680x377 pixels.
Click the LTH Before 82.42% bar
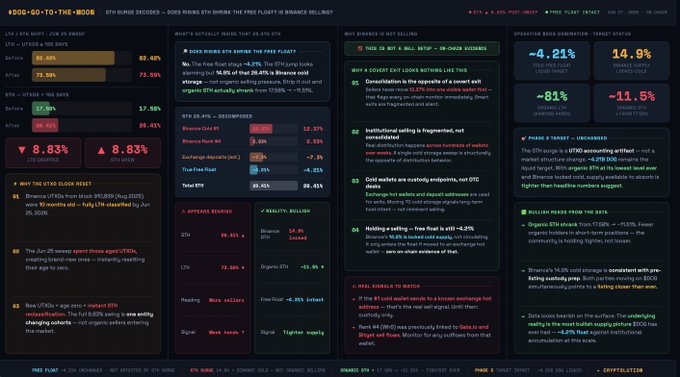point(73,58)
